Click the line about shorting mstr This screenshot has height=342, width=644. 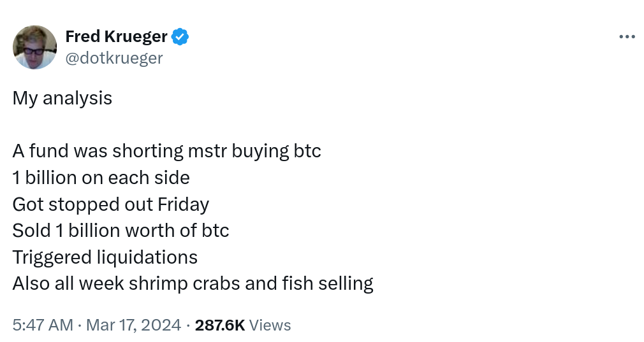pyautogui.click(x=166, y=151)
